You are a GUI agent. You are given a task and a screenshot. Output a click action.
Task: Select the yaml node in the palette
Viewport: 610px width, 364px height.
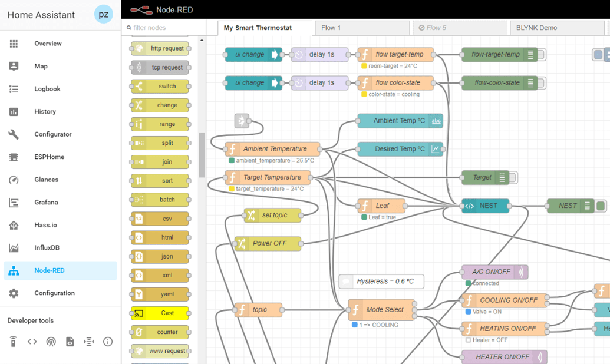159,294
